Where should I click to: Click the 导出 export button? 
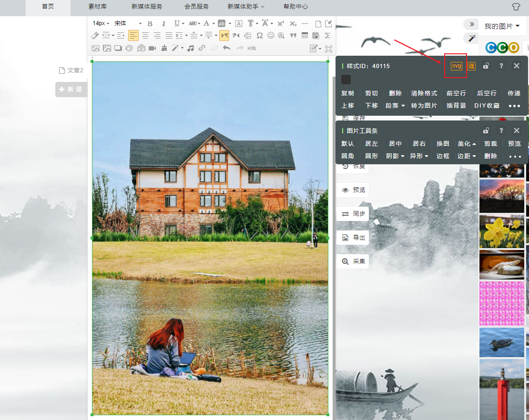[353, 238]
